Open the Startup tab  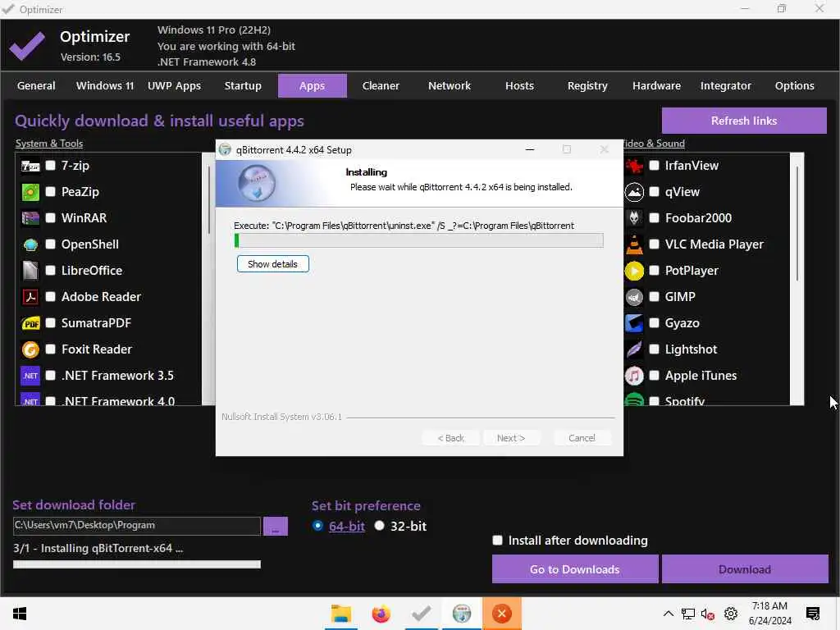pyautogui.click(x=243, y=85)
